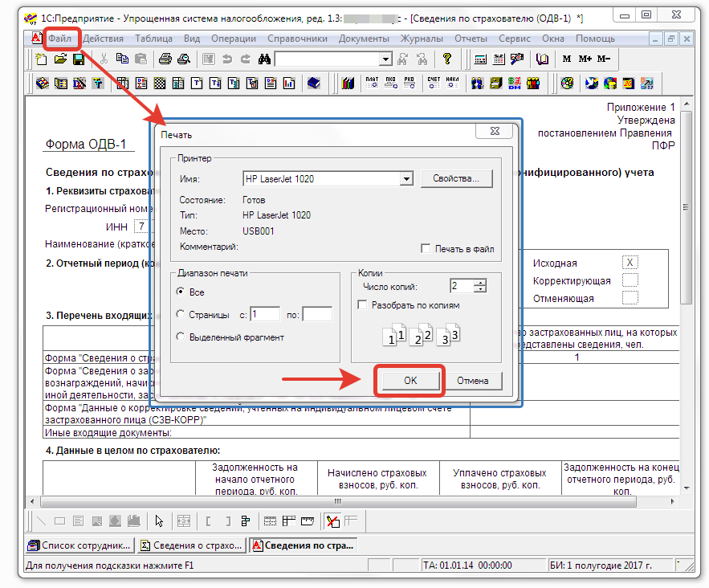Click the ПЛАТ payment order icon
The height and width of the screenshot is (588, 709).
[372, 83]
